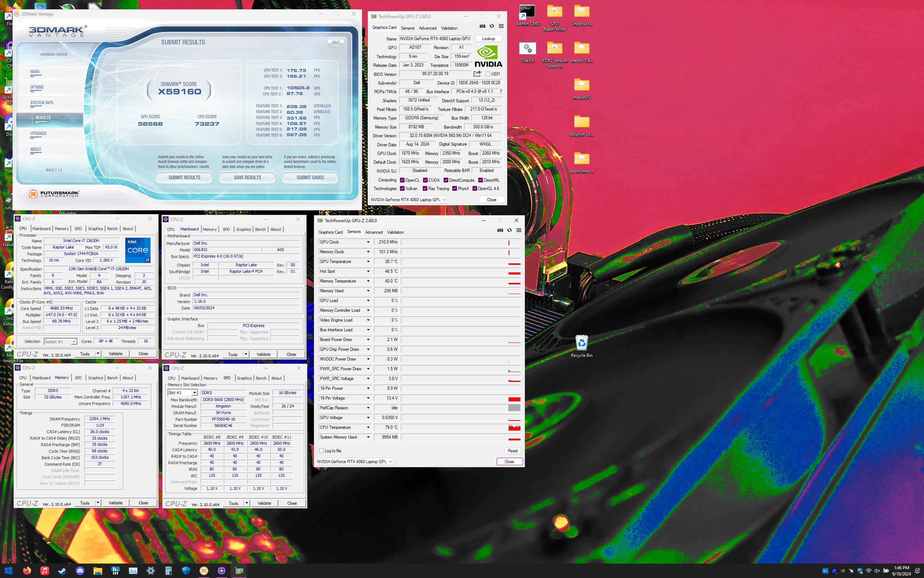Toggle the Vulkan checkbox
Viewport: 924px width, 578px height.
pyautogui.click(x=402, y=189)
